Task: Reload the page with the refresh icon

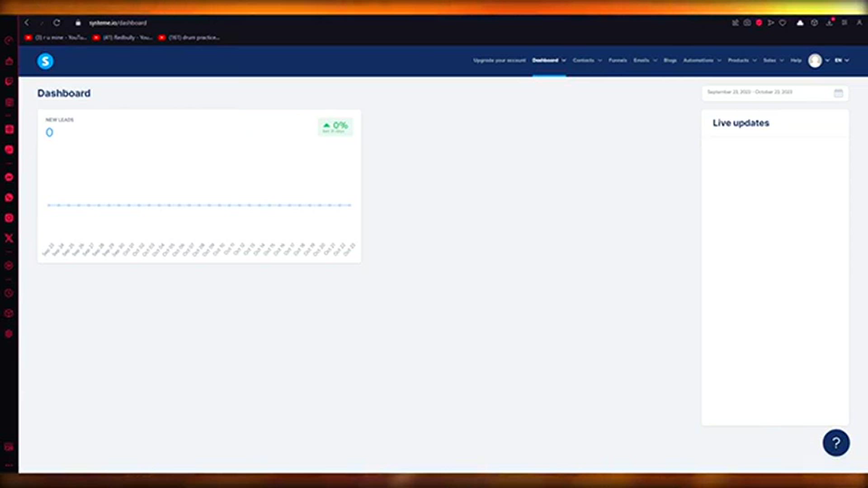Action: pos(57,23)
